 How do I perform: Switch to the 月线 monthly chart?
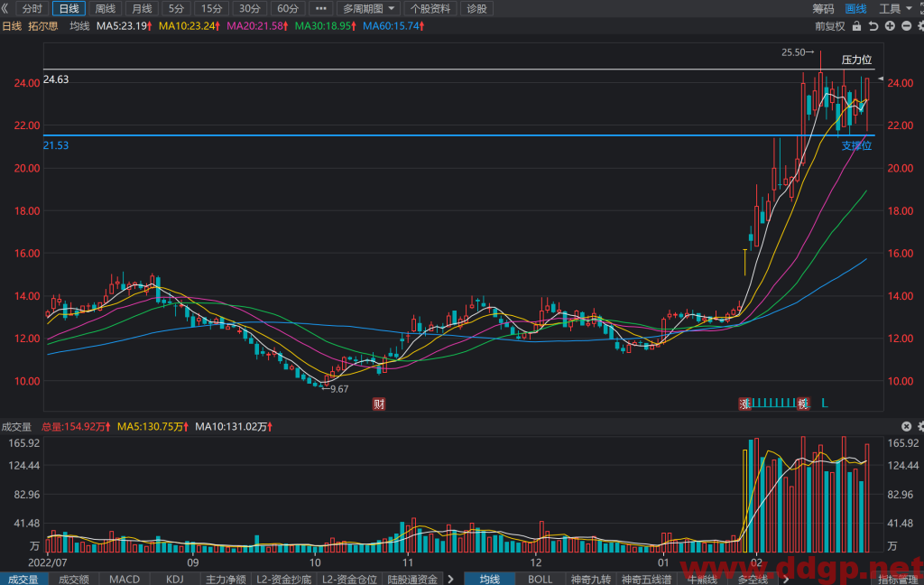pyautogui.click(x=142, y=9)
